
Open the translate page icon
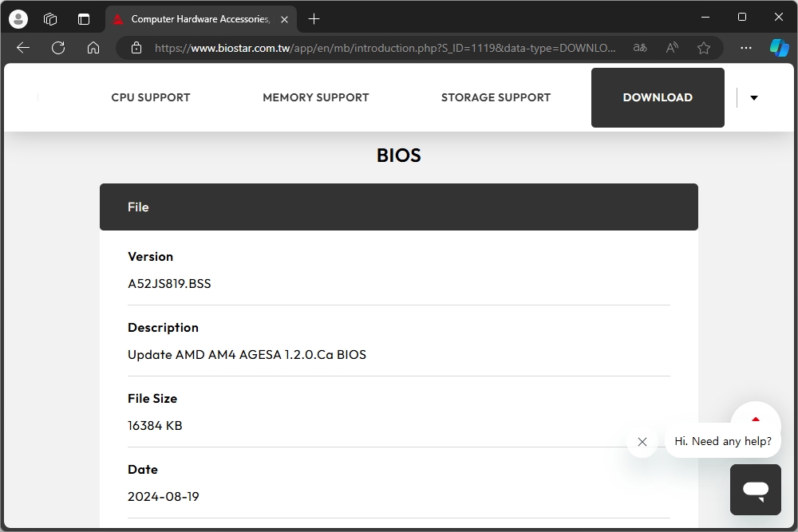click(640, 48)
